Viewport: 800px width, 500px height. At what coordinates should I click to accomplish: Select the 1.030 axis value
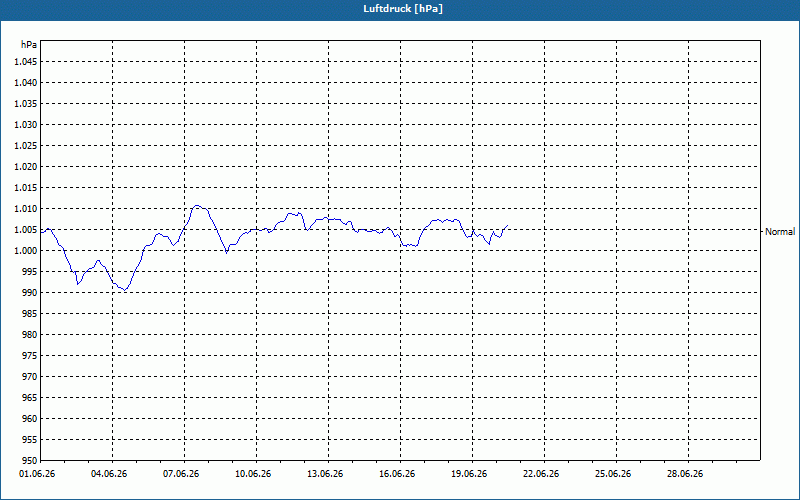click(x=26, y=124)
